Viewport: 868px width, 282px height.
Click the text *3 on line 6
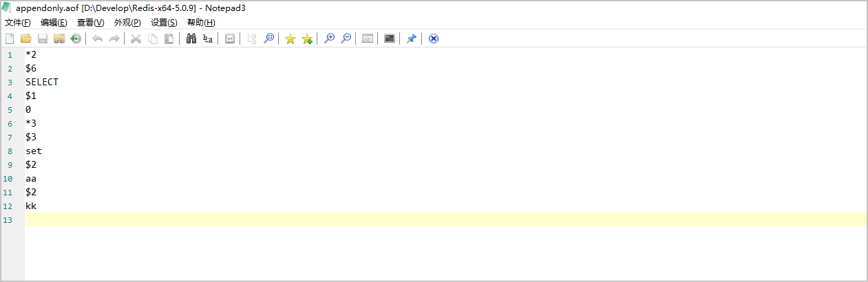[x=31, y=123]
